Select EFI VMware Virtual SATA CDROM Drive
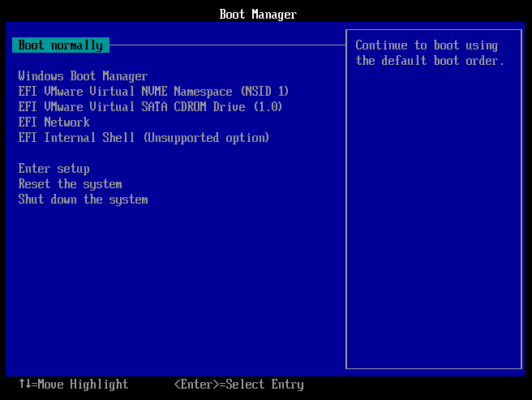This screenshot has width=532, height=400. coord(150,107)
